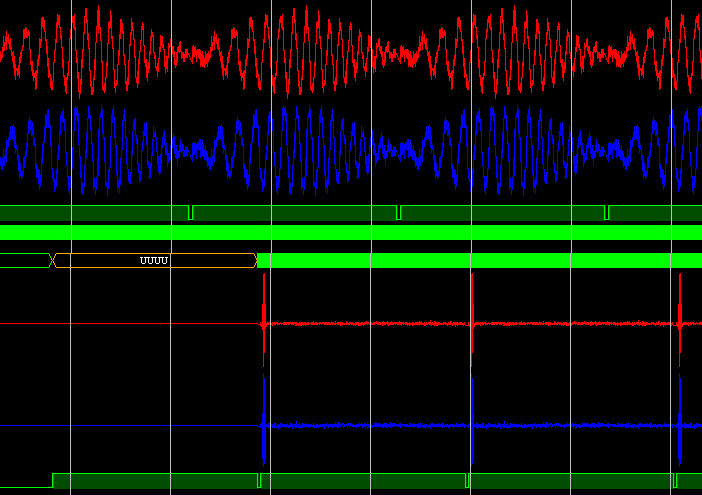The width and height of the screenshot is (702, 495).
Task: Click the bus transition where UUUU segment begins
Action: pyautogui.click(x=53, y=260)
